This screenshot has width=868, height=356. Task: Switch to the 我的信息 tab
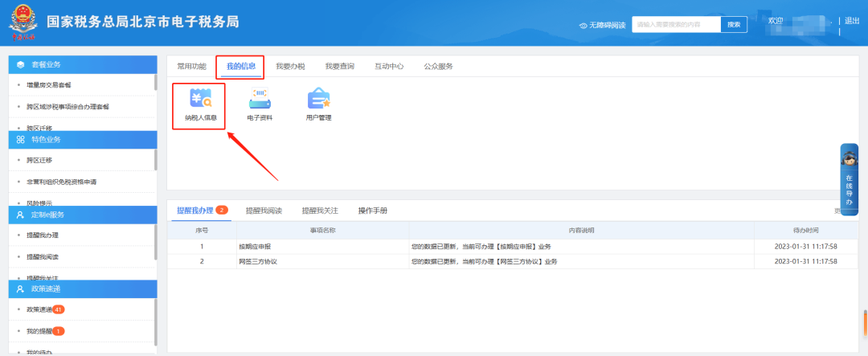pos(241,67)
